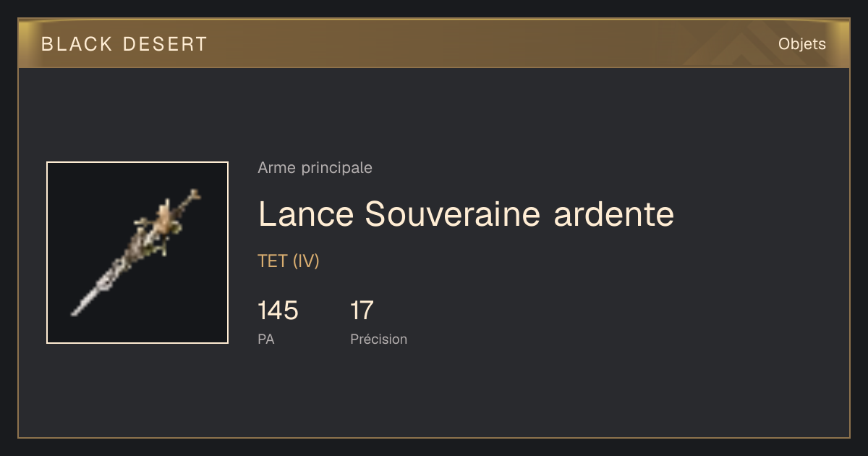This screenshot has height=456, width=868.
Task: Click the TET (IV) enhancement level
Action: tap(289, 261)
